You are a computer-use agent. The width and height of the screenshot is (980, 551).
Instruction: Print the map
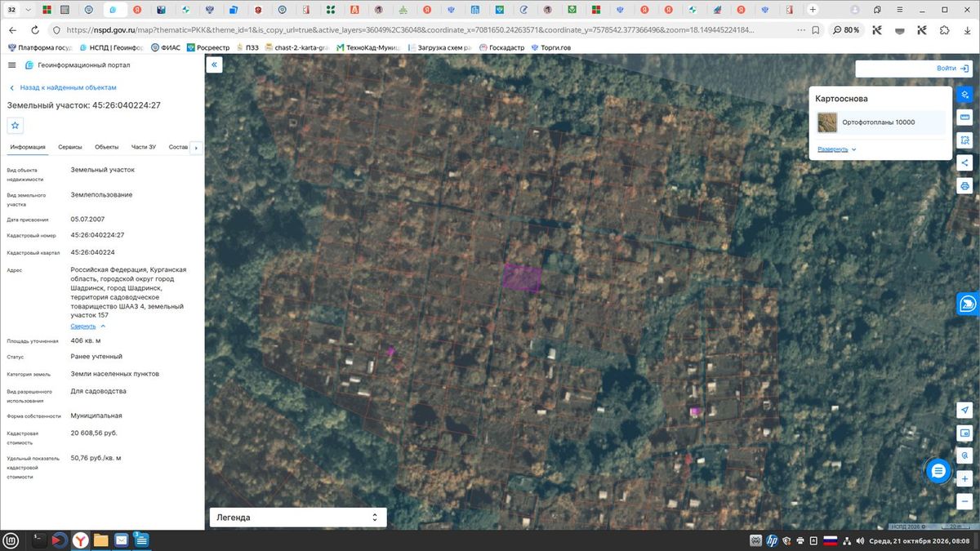point(964,185)
